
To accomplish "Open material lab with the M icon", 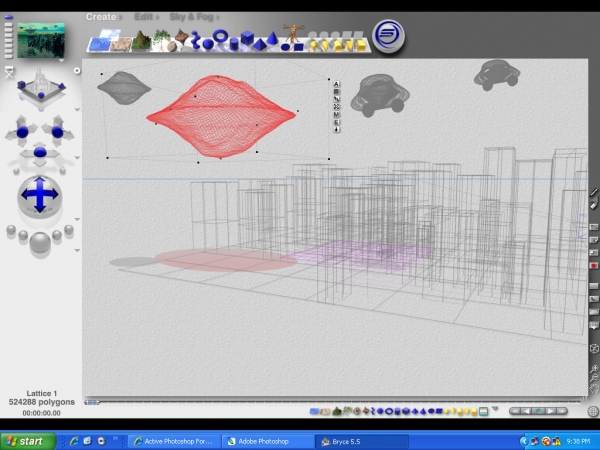I will coord(336,114).
